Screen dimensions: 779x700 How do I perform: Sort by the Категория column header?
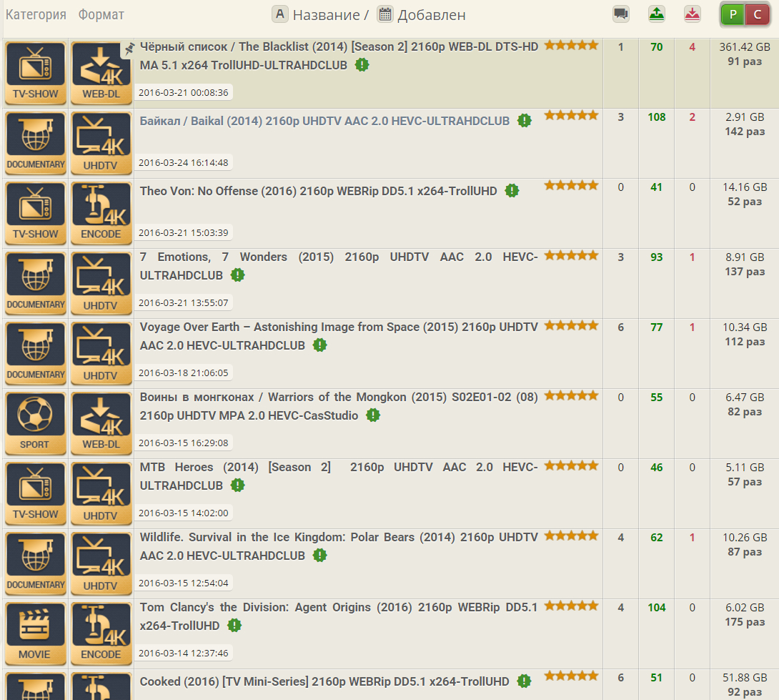(36, 14)
